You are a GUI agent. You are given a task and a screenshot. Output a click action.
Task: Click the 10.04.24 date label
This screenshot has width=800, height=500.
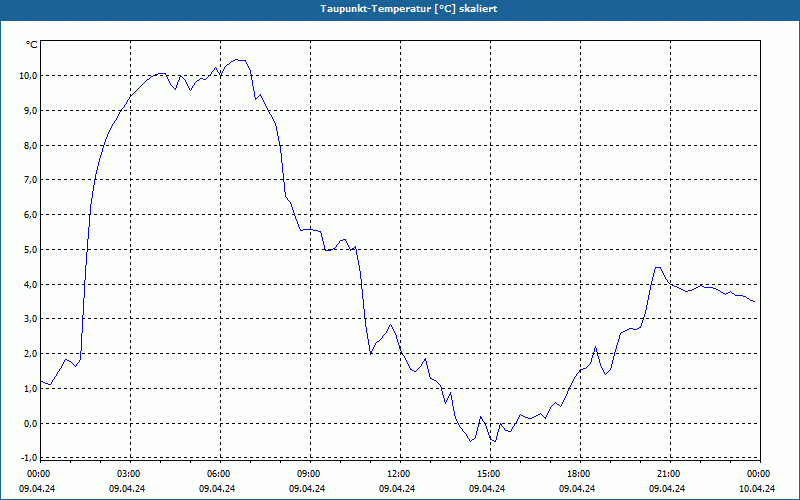[x=757, y=488]
